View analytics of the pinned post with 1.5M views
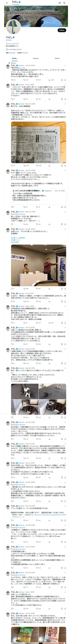The image size is (72, 644). click(x=51, y=80)
